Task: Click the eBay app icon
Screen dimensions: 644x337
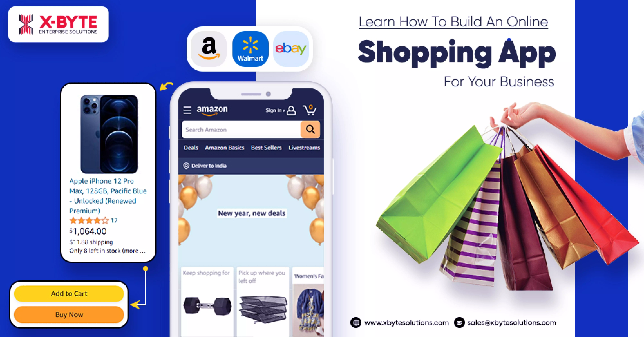Action: pos(291,48)
